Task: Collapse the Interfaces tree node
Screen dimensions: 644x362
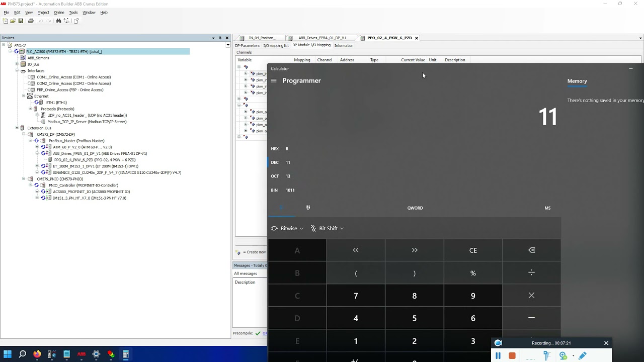Action: pos(17,71)
